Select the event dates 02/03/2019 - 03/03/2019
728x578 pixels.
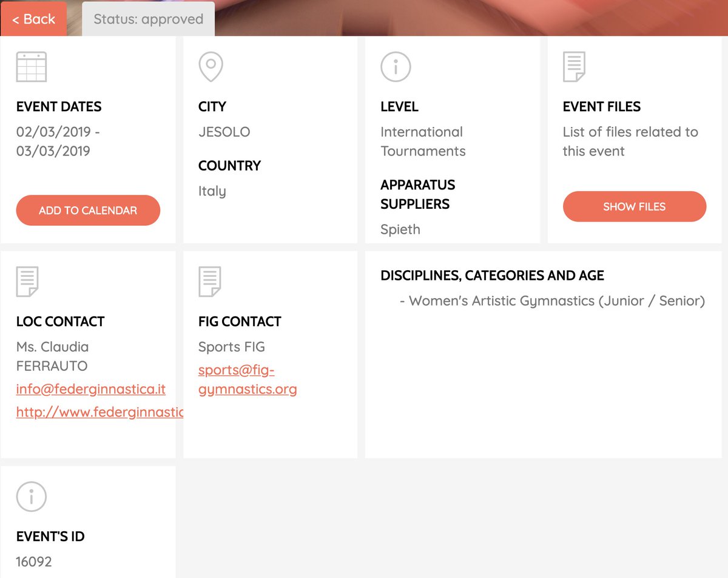(58, 141)
